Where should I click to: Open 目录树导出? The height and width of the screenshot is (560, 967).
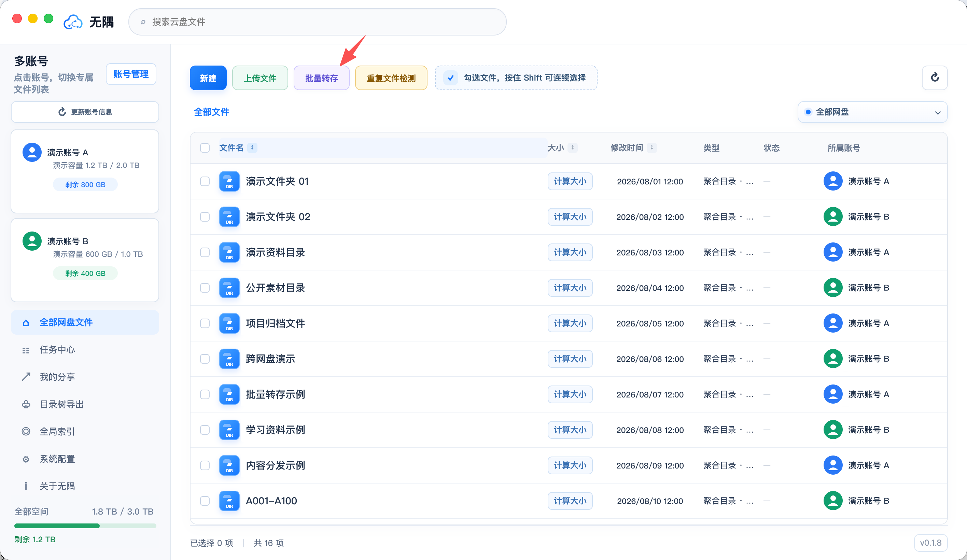click(85, 404)
